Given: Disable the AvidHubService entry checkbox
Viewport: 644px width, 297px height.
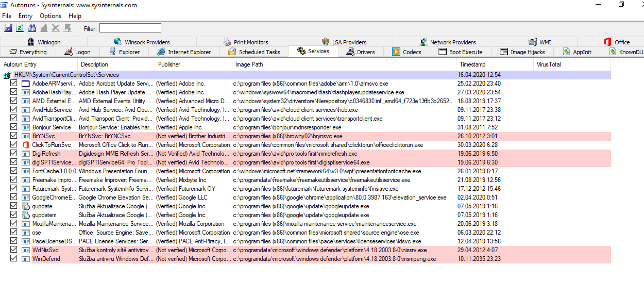Looking at the screenshot, I should [14, 110].
